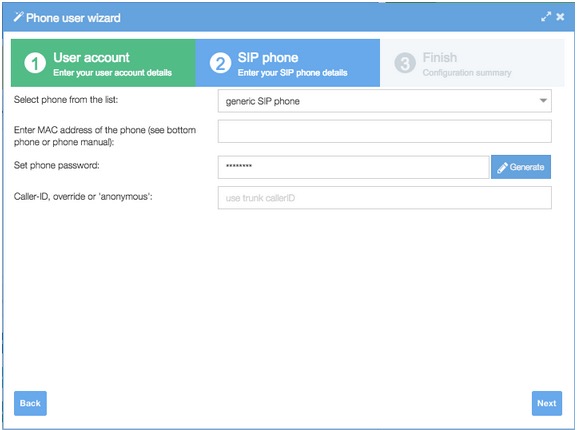Click the 'Select phone from the list' label
This screenshot has width=578, height=430.
(66, 99)
